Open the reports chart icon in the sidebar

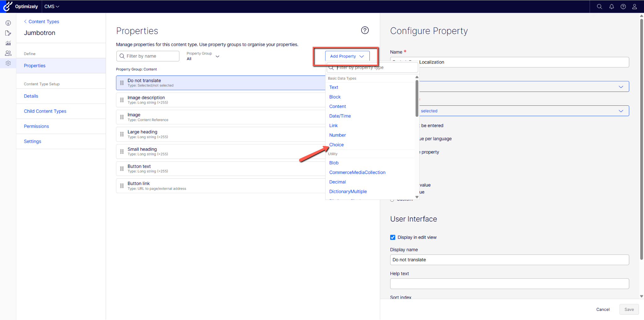[8, 43]
